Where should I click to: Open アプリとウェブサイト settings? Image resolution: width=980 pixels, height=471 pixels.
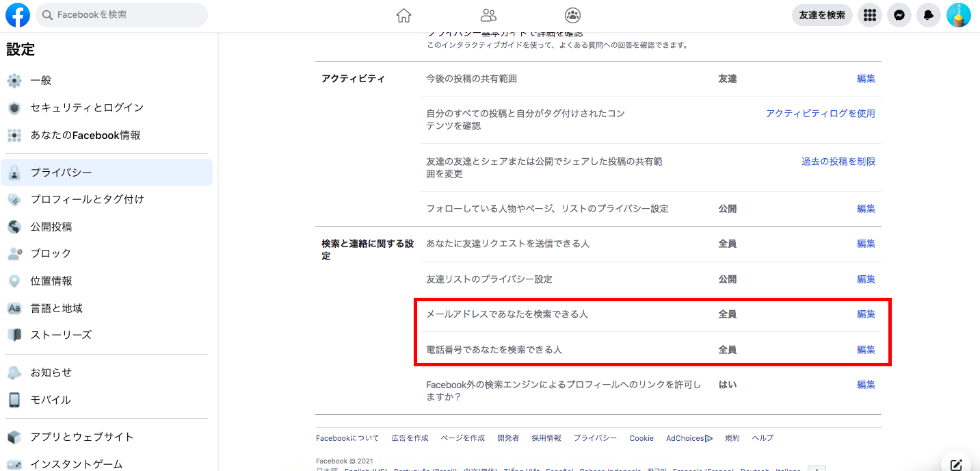107,437
